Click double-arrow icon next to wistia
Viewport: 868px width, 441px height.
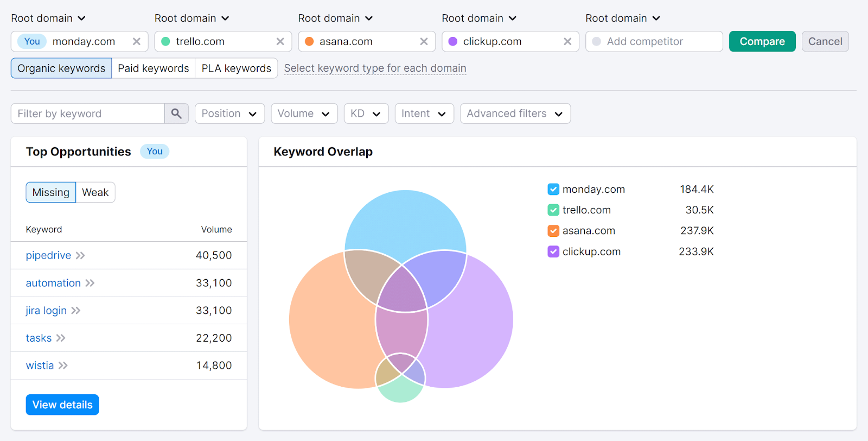(63, 366)
